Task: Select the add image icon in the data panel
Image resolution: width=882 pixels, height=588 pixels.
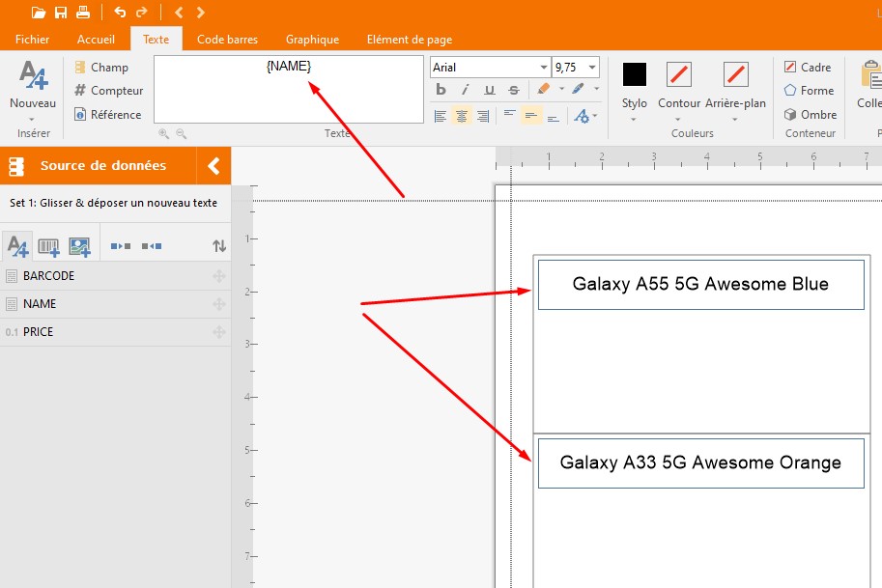Action: point(79,247)
